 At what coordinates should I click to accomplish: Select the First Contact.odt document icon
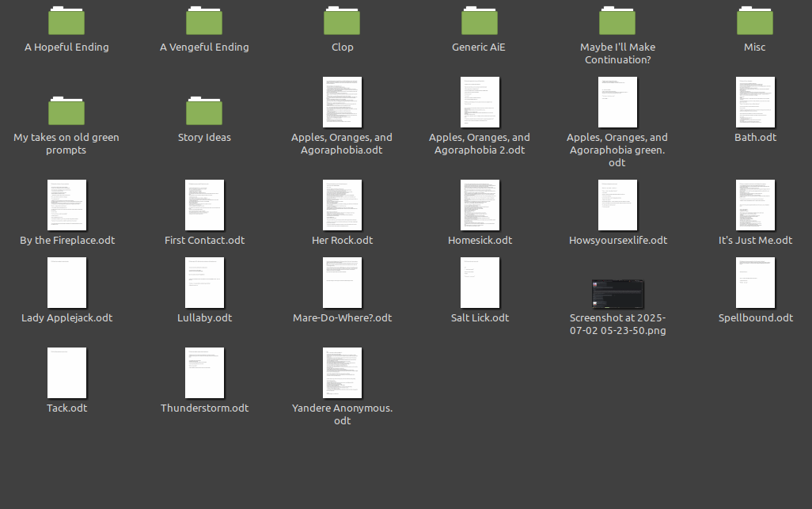tap(204, 205)
